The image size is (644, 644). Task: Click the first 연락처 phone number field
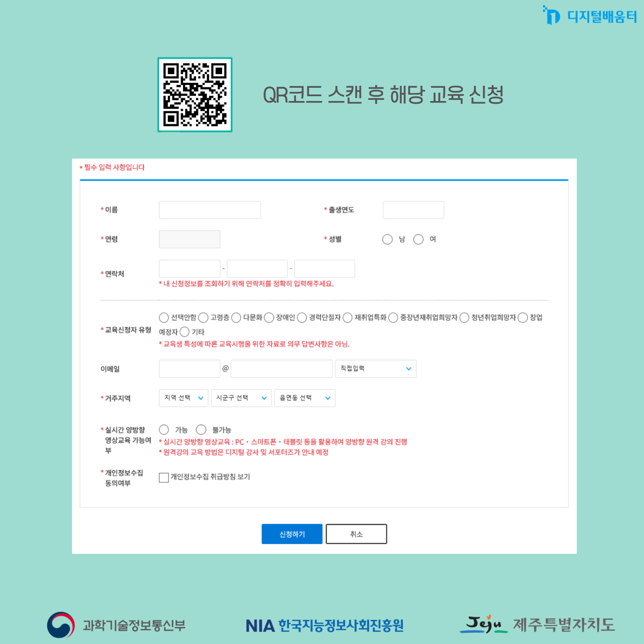[x=189, y=268]
